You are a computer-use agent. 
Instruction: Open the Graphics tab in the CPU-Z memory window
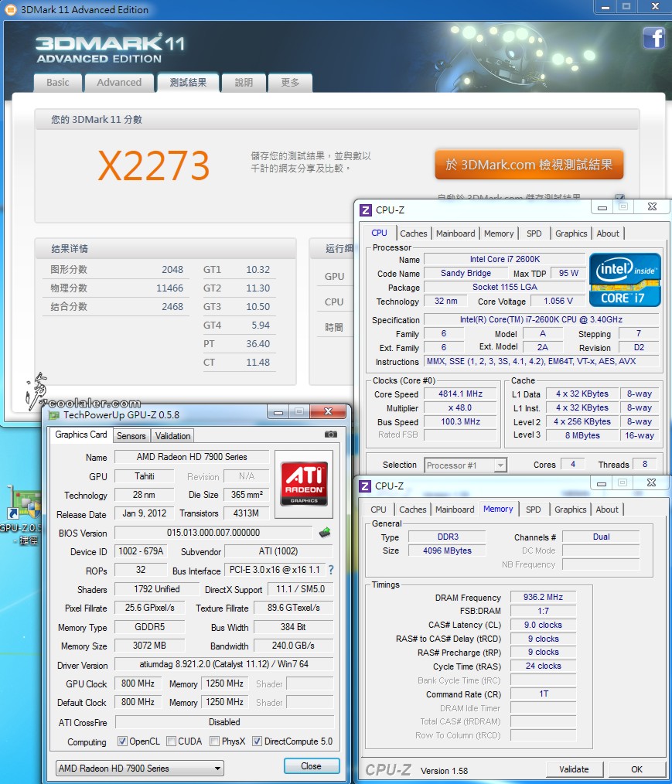click(x=570, y=510)
